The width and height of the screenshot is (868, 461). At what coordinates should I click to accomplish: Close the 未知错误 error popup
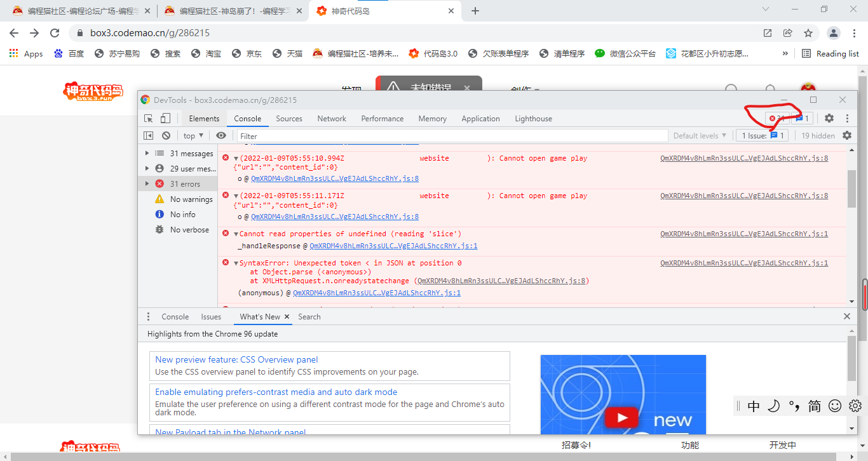[467, 88]
